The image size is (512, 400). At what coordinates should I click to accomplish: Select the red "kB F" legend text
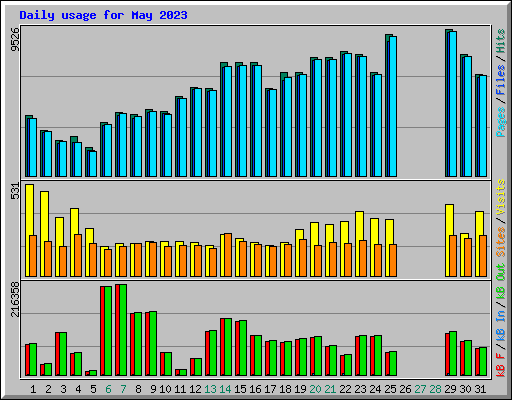click(x=500, y=364)
